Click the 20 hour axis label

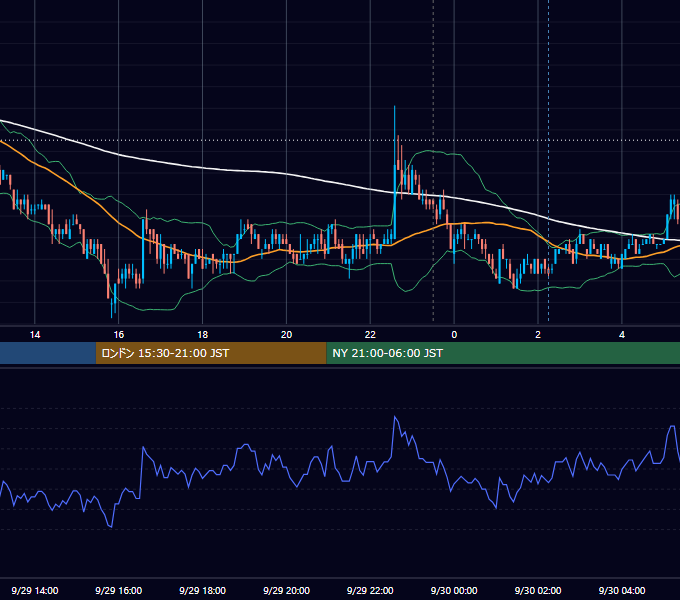[286, 335]
